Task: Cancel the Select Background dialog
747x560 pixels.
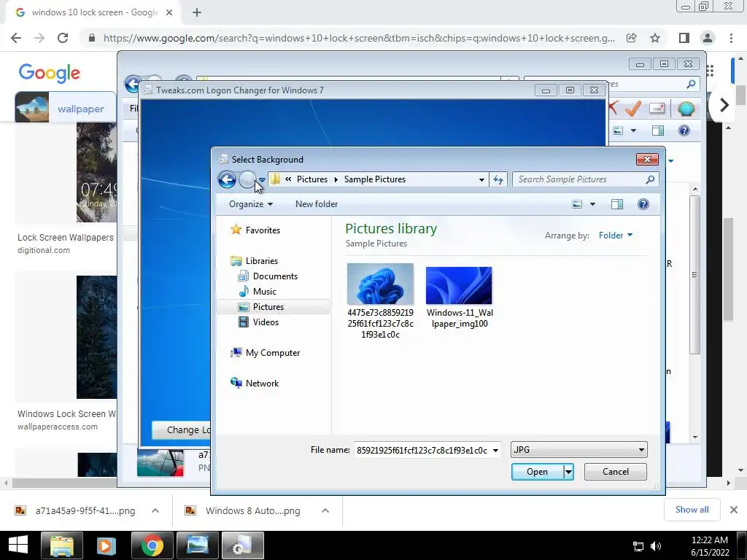Action: pos(616,472)
